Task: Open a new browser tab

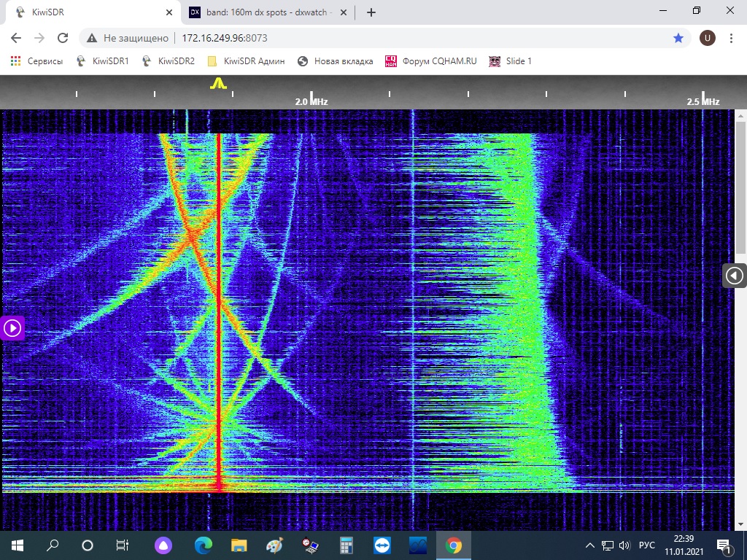Action: coord(371,12)
